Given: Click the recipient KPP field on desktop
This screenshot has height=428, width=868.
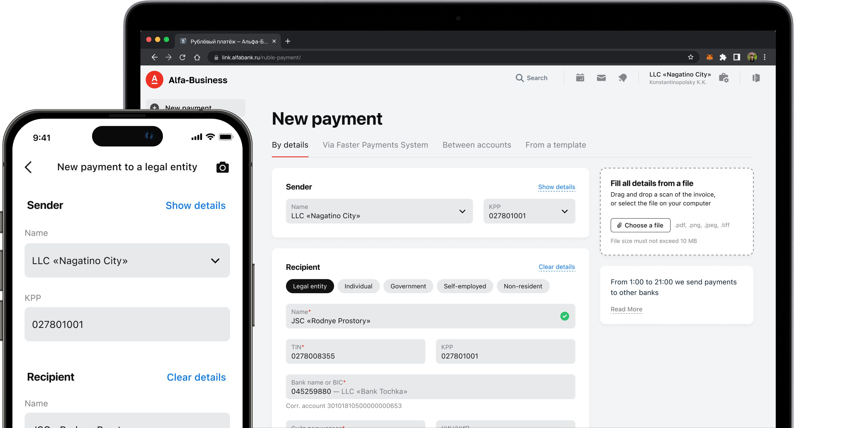Looking at the screenshot, I should [505, 352].
